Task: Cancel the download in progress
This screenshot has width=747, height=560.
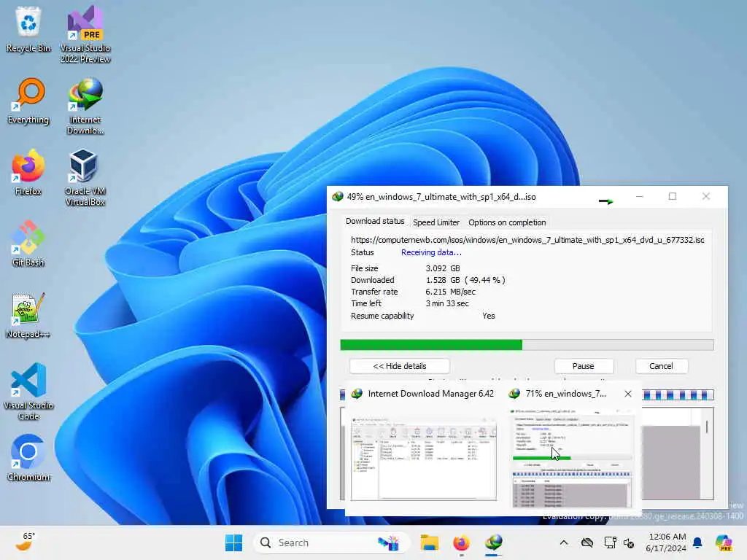Action: 661,366
